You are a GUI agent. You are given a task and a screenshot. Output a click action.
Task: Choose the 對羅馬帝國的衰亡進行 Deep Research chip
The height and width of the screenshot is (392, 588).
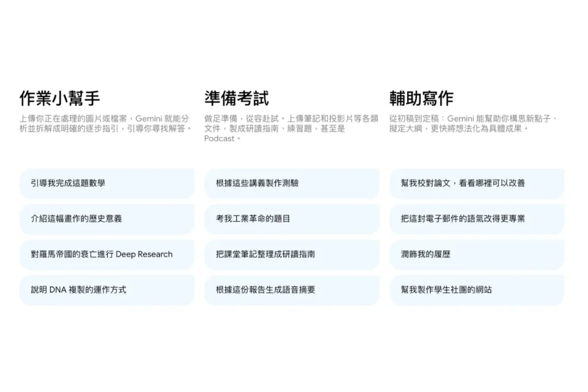point(107,254)
